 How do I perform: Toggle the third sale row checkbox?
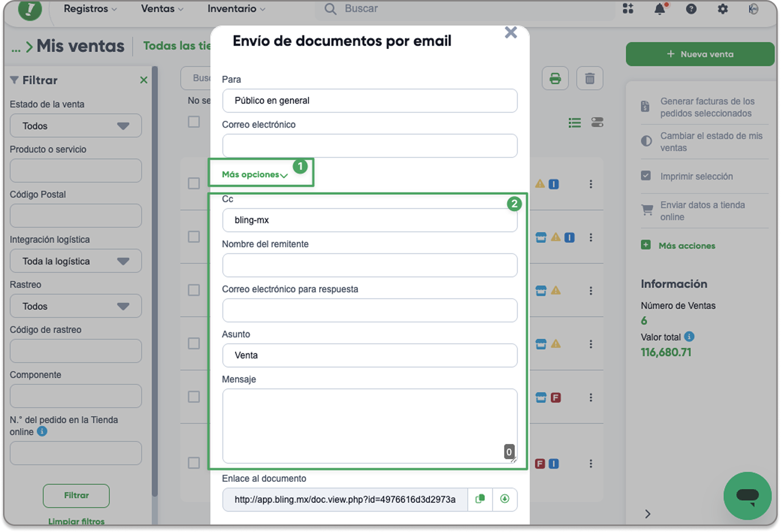(x=194, y=290)
